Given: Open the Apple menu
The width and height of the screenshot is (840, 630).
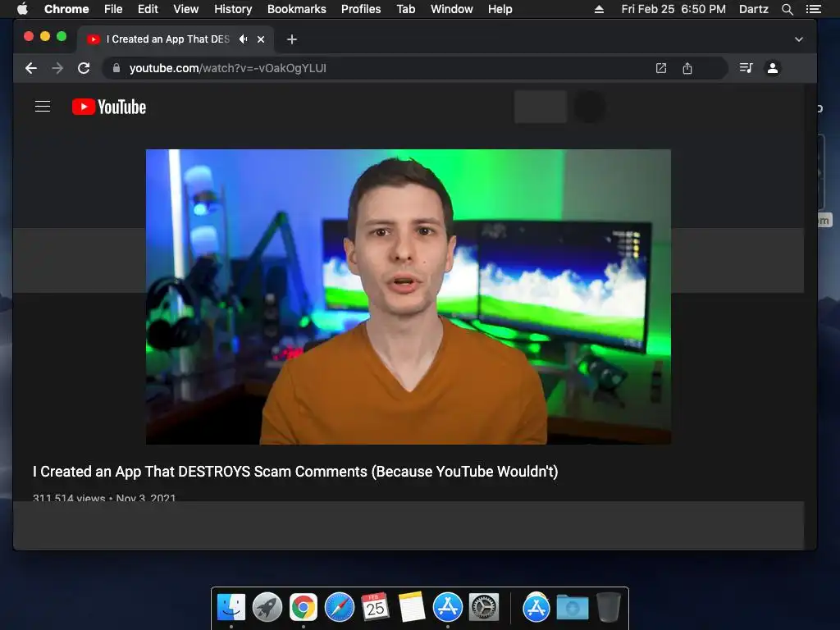Looking at the screenshot, I should click(22, 8).
